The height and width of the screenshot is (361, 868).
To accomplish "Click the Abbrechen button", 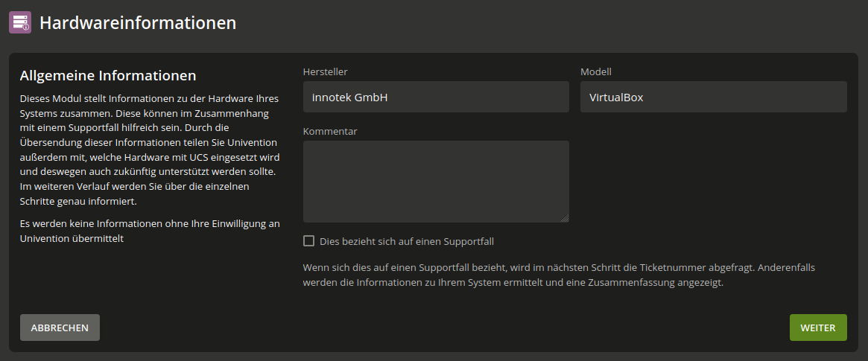I will (60, 328).
